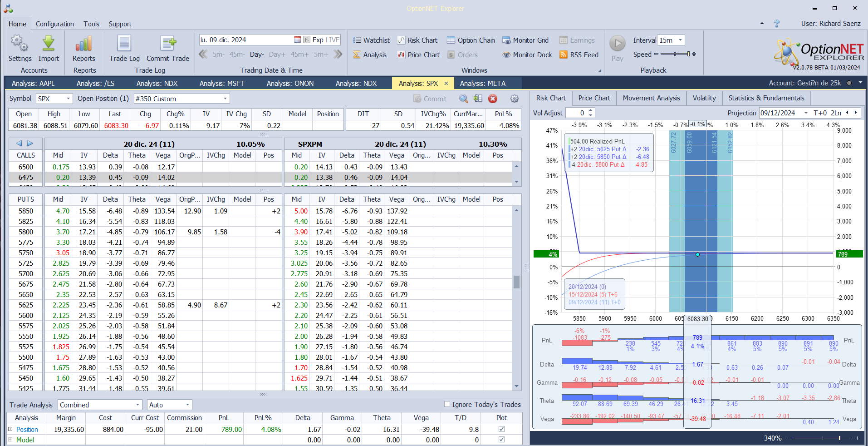Switch to the Volatility tab
The width and height of the screenshot is (868, 446).
tap(704, 98)
